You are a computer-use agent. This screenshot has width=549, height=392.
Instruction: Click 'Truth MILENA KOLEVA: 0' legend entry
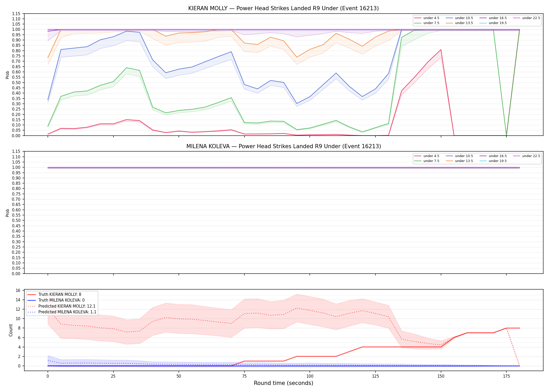(56, 300)
